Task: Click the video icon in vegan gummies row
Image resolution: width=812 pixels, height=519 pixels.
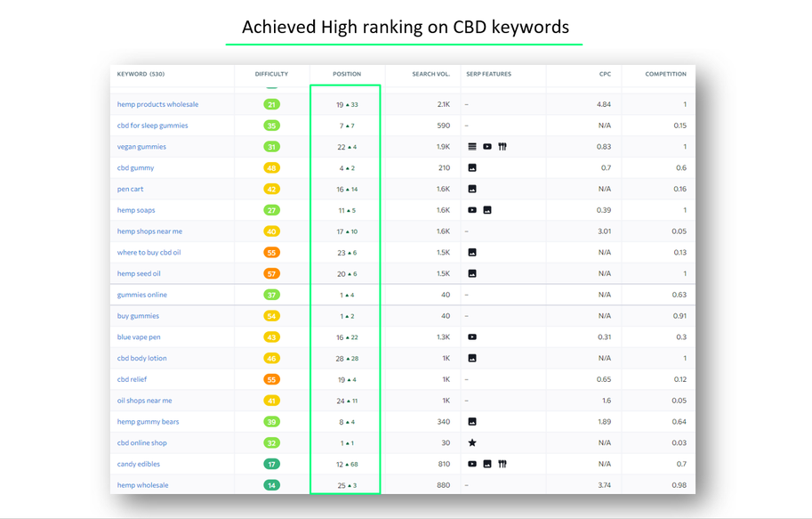Action: pos(487,147)
